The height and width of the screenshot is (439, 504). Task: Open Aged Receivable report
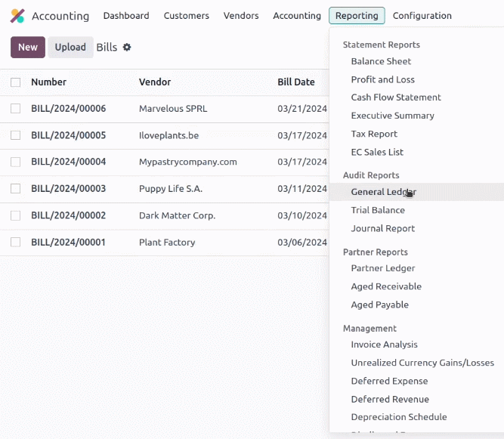386,286
